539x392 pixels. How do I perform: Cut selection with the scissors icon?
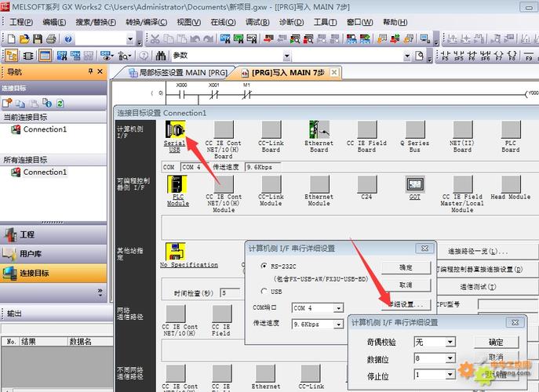pyautogui.click(x=155, y=39)
